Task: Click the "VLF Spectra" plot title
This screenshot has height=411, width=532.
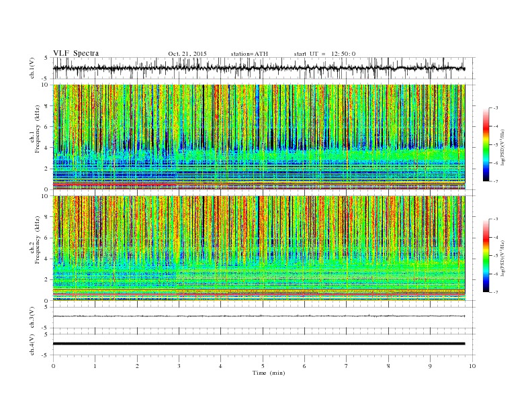Action: click(x=76, y=53)
